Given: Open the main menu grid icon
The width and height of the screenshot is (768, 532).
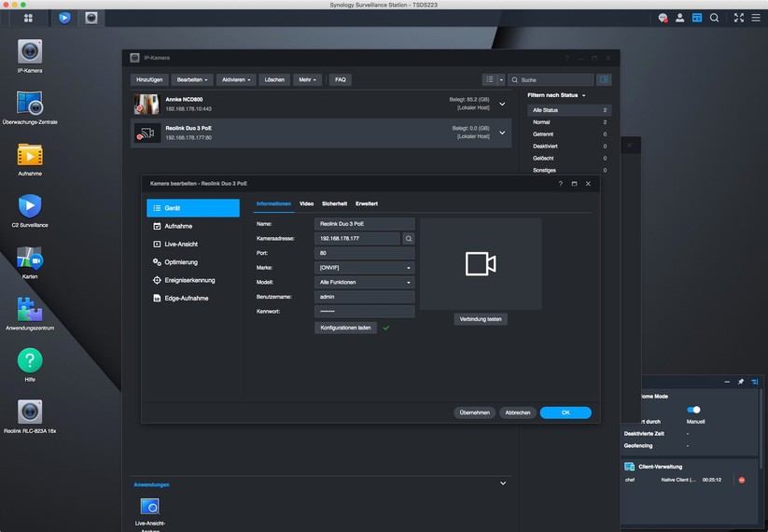Looking at the screenshot, I should click(x=28, y=18).
